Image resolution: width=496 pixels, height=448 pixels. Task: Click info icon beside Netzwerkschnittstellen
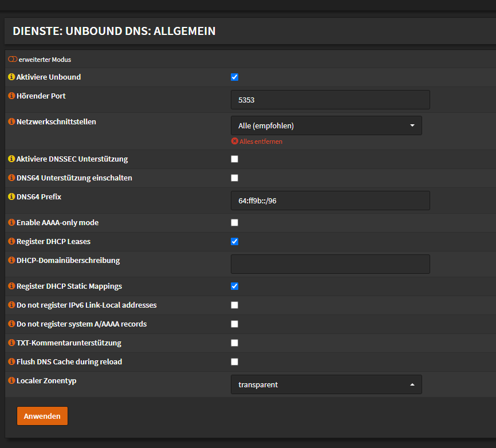pyautogui.click(x=11, y=121)
